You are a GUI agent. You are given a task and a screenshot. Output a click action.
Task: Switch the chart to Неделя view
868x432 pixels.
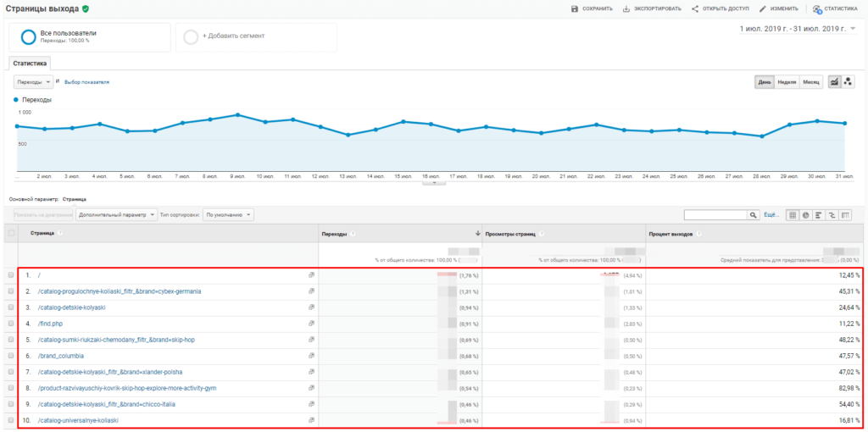pos(787,82)
